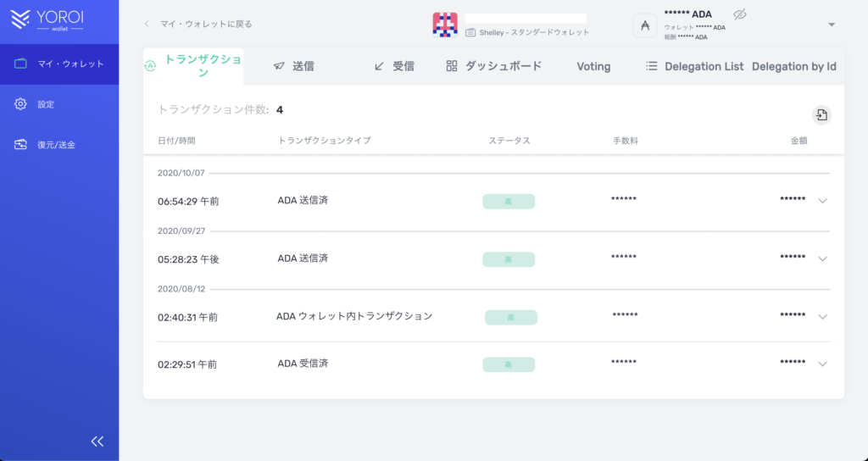Viewport: 868px width, 461px height.
Task: Click the export transactions file icon
Action: [821, 115]
